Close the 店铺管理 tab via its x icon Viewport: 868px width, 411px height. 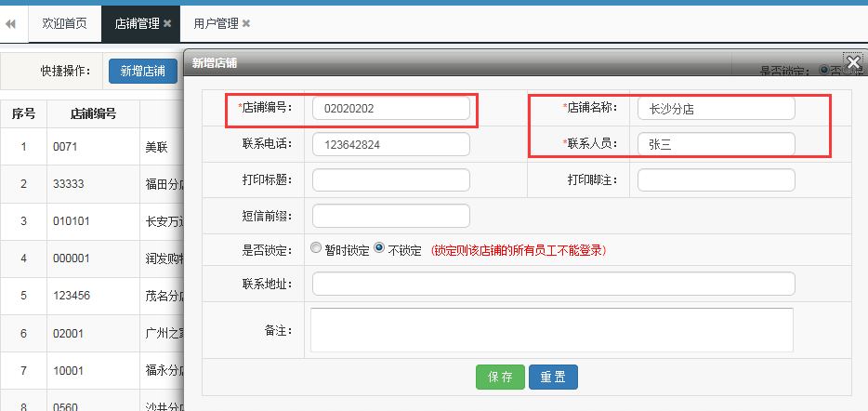pos(167,24)
